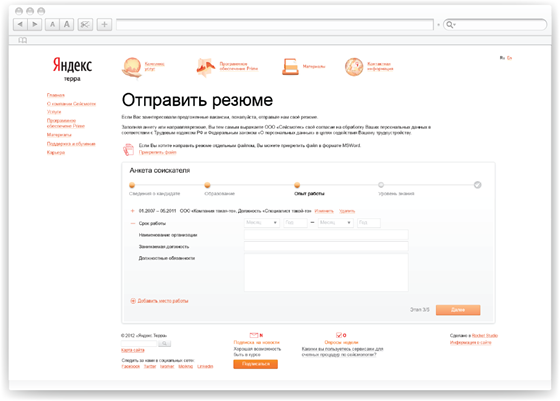560x401 pixels.
Task: Open the Карта сайта link
Action: point(133,350)
